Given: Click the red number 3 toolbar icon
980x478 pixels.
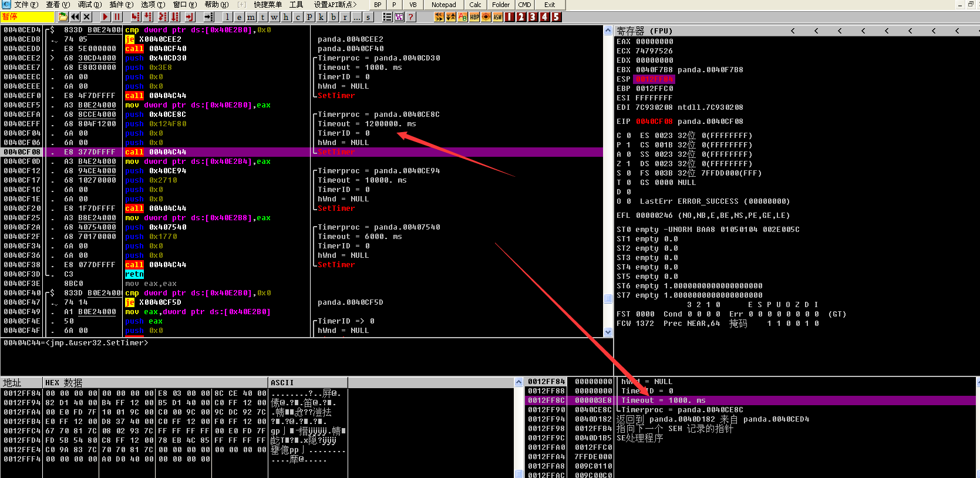Looking at the screenshot, I should (533, 16).
